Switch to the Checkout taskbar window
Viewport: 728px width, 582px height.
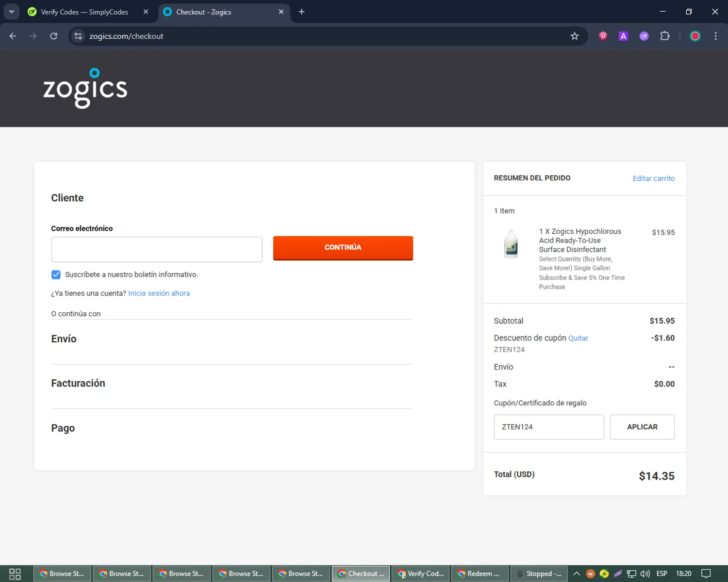tap(361, 574)
